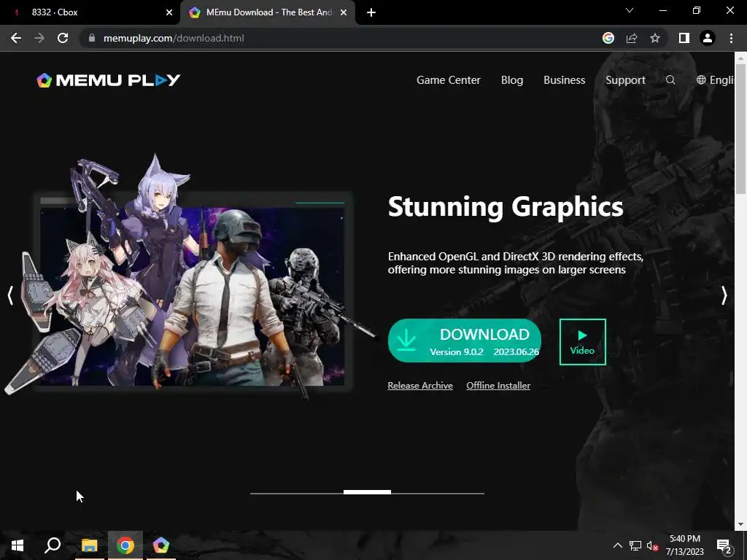The width and height of the screenshot is (747, 560).
Task: Toggle the browser side panel
Action: pyautogui.click(x=684, y=38)
